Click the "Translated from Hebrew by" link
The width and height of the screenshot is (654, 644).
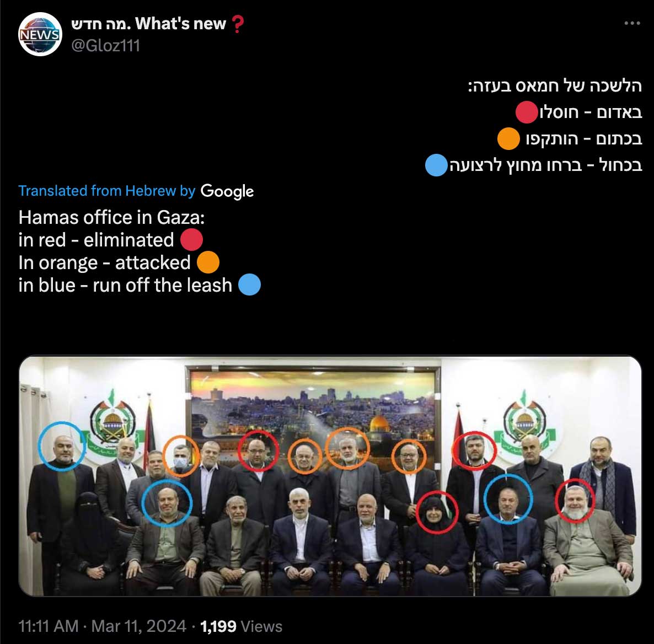tap(107, 191)
